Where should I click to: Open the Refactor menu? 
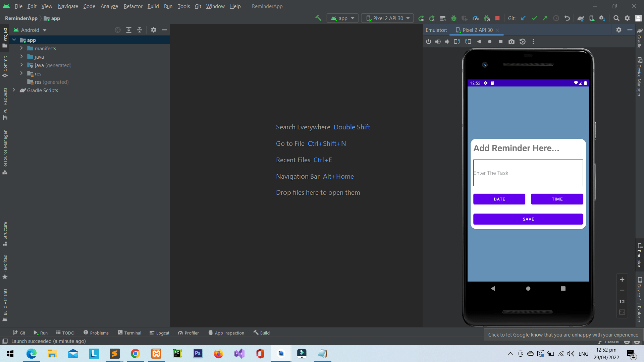click(133, 6)
